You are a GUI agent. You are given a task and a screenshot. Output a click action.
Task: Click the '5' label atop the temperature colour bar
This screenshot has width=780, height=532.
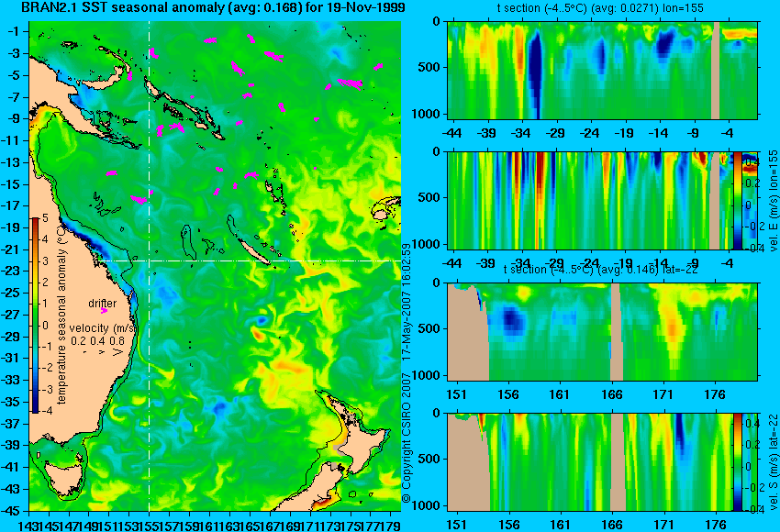[45, 218]
